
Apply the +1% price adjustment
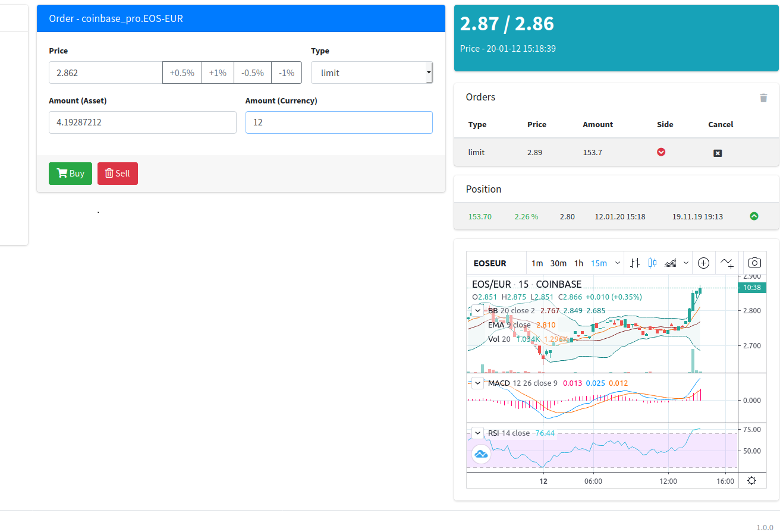pos(218,73)
